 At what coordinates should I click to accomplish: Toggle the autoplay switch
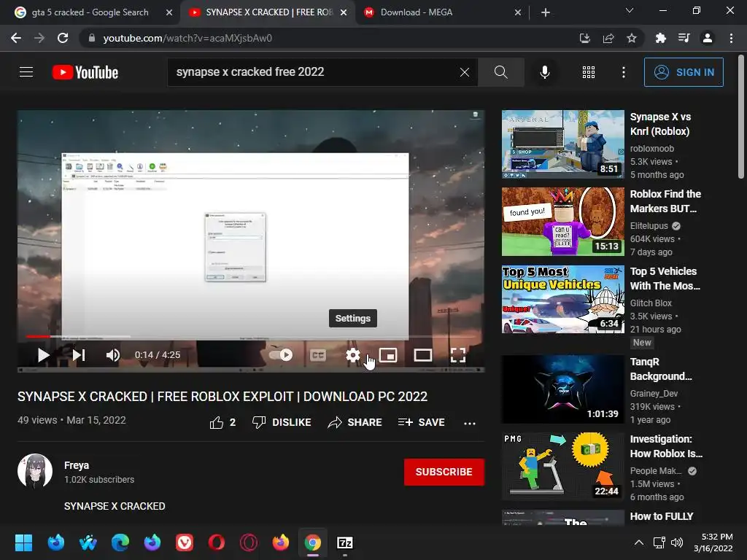pyautogui.click(x=281, y=355)
